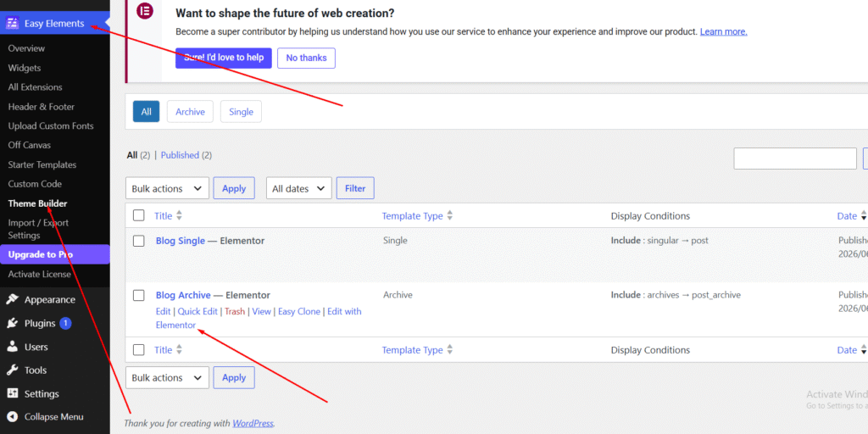Click sort arrows next to top Title header

pyautogui.click(x=179, y=216)
